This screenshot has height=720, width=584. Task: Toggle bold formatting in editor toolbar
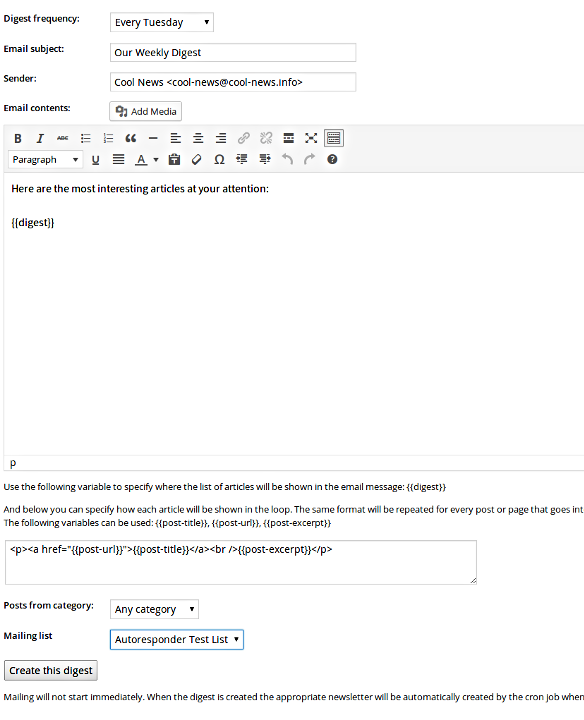(18, 138)
